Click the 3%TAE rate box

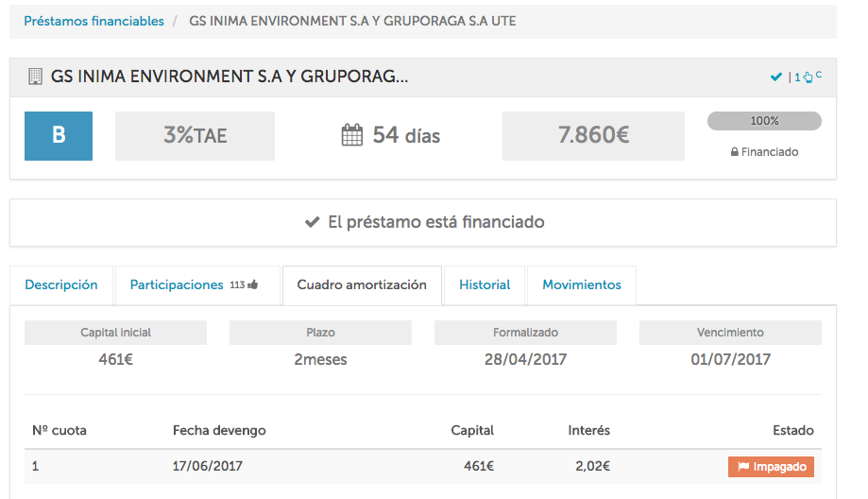(x=195, y=136)
